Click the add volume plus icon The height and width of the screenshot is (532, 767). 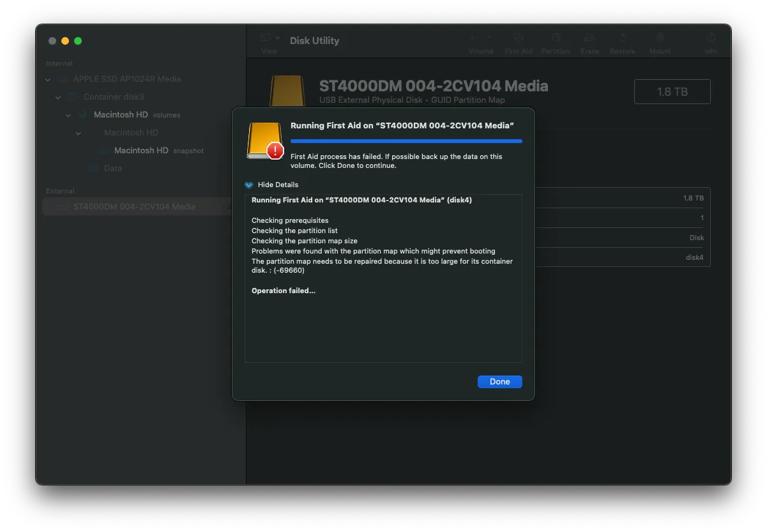tap(473, 38)
